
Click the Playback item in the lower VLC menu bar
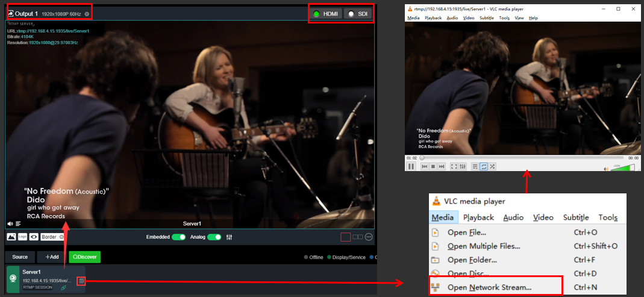478,217
